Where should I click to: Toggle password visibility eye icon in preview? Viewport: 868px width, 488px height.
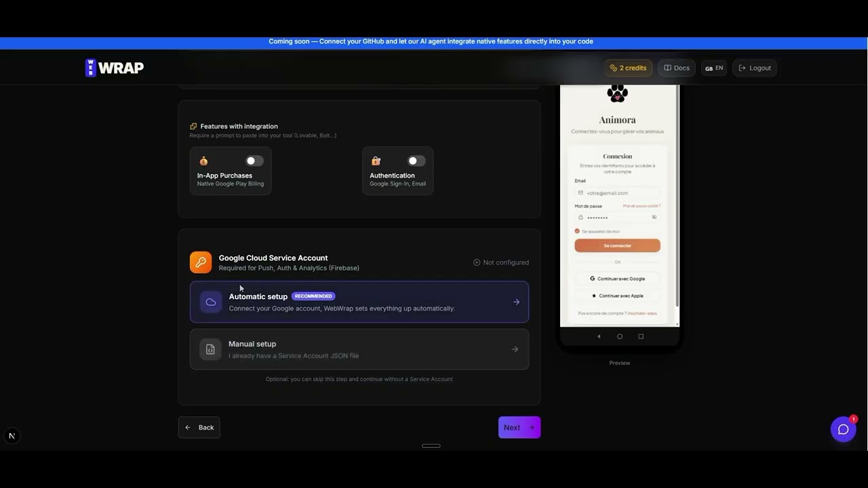pos(654,218)
